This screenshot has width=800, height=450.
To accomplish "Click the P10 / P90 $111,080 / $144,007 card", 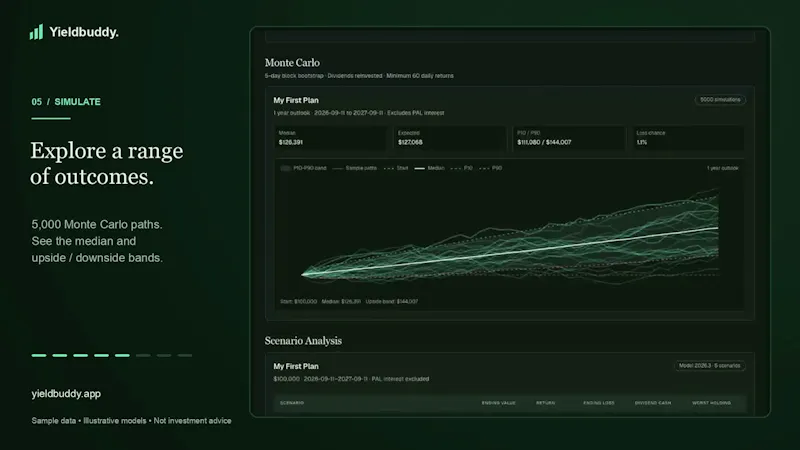I will tap(569, 138).
